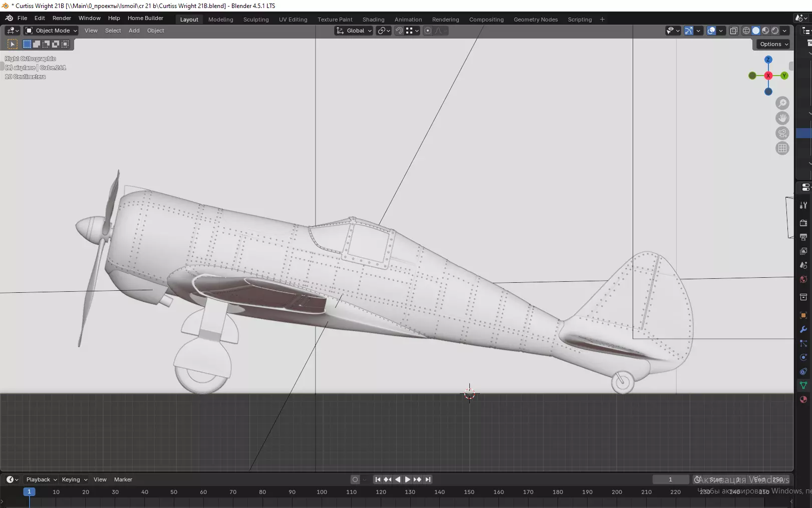Open the viewport Select menu

pyautogui.click(x=113, y=31)
